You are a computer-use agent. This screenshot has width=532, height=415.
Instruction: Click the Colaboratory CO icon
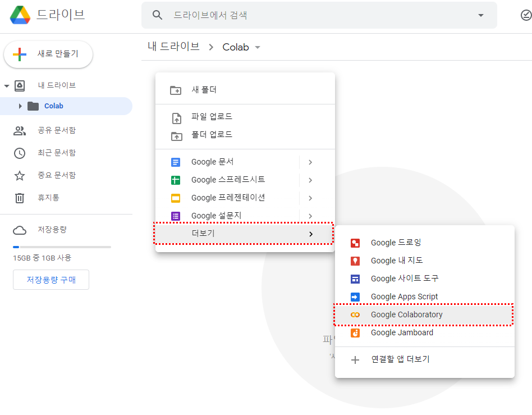355,315
